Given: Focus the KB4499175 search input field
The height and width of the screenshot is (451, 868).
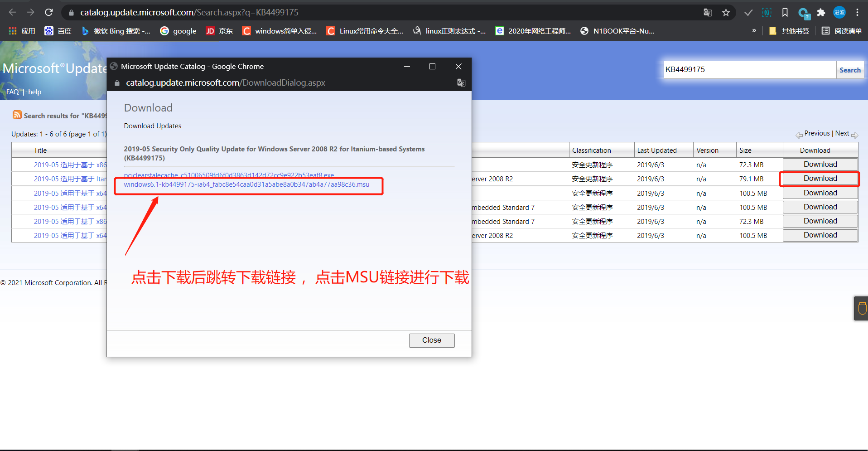Looking at the screenshot, I should point(750,70).
